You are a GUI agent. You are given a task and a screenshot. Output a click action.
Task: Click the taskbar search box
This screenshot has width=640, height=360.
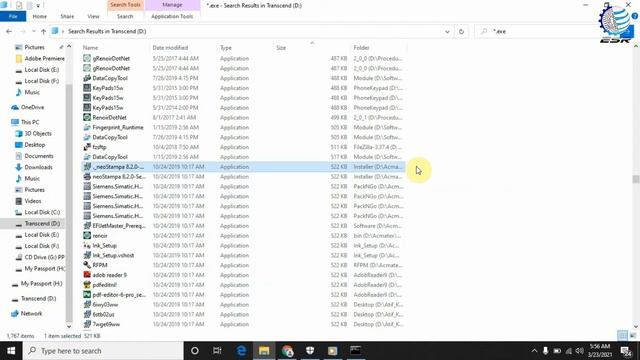[103, 351]
